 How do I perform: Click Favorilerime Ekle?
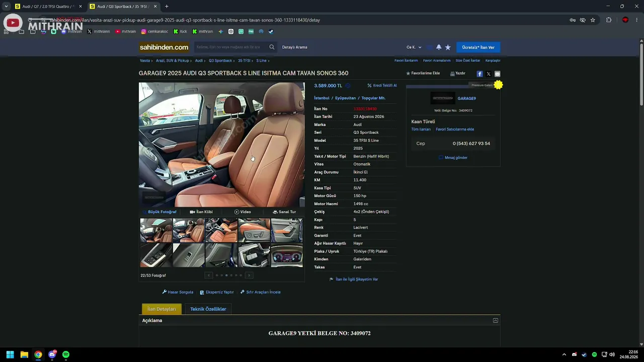click(x=423, y=73)
